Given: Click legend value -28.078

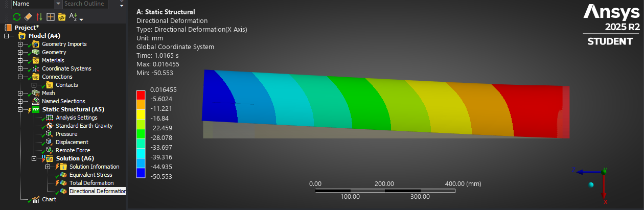Looking at the screenshot, I should [163, 137].
